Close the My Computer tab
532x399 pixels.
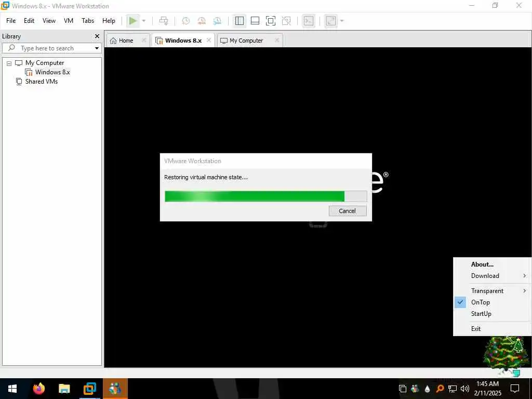pos(277,40)
